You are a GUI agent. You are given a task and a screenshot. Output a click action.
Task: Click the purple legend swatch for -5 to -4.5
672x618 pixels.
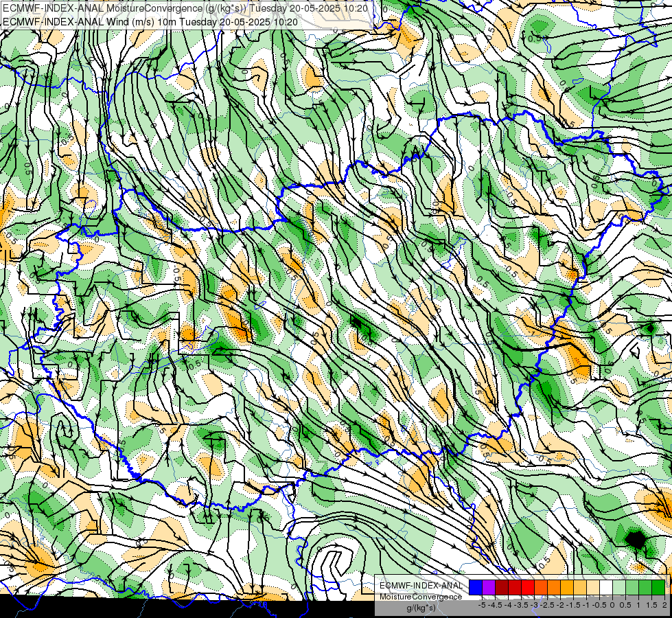[489, 587]
